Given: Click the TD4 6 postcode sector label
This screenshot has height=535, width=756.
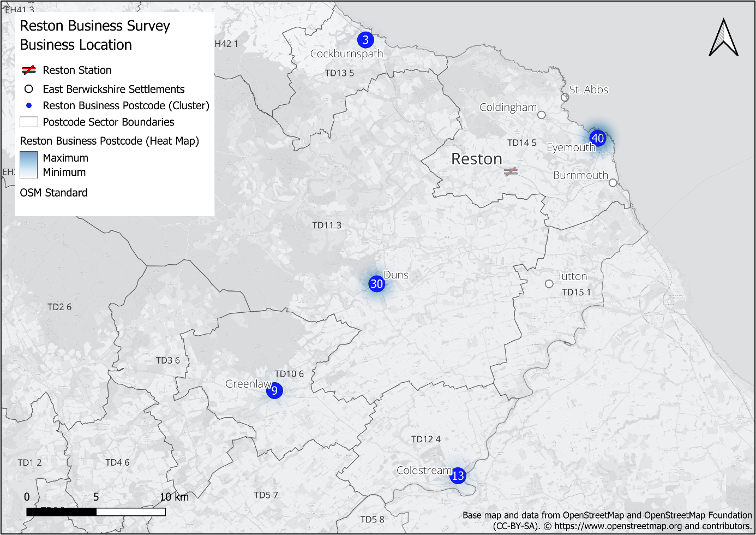Looking at the screenshot, I should 117,463.
